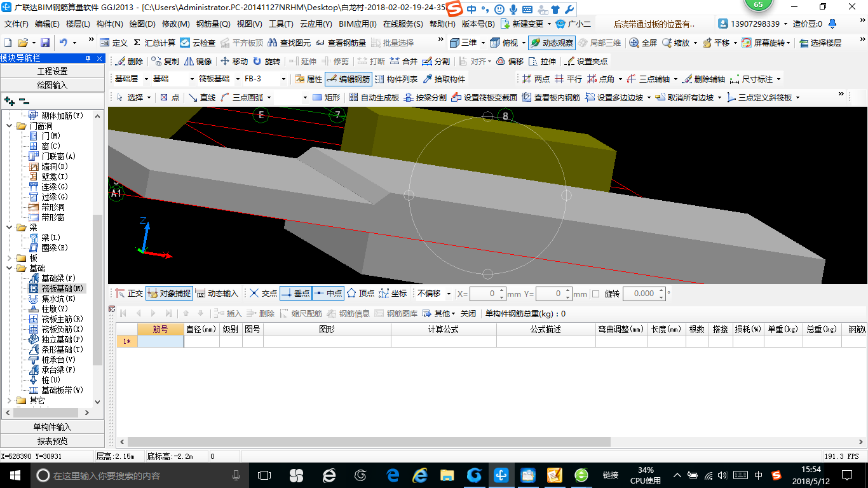Open the BIM应用(I) menu
Viewport: 868px width, 488px height.
coord(358,24)
